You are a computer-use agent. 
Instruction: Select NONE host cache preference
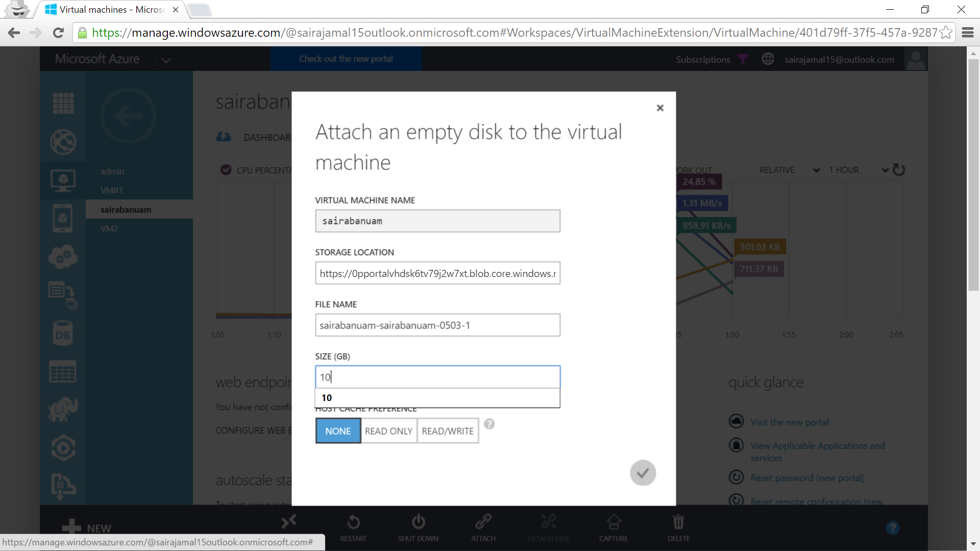[x=338, y=431]
